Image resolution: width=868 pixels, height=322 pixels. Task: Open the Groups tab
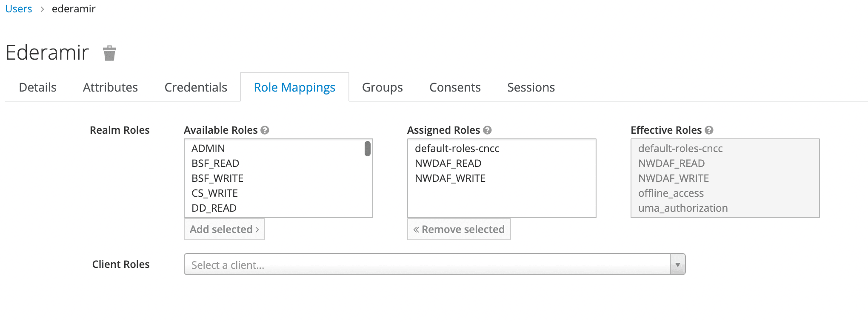coord(382,87)
